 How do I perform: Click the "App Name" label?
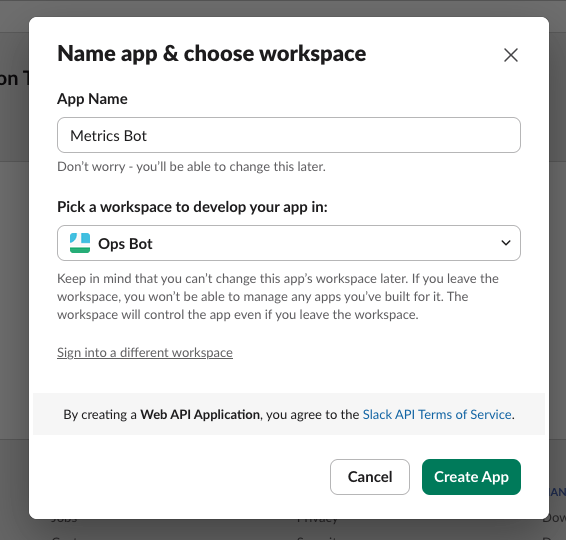(x=92, y=99)
